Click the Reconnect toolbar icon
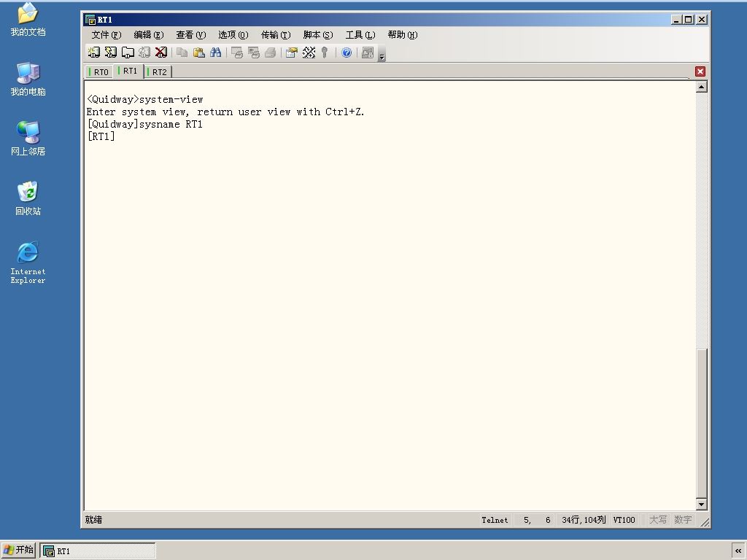 (x=144, y=52)
